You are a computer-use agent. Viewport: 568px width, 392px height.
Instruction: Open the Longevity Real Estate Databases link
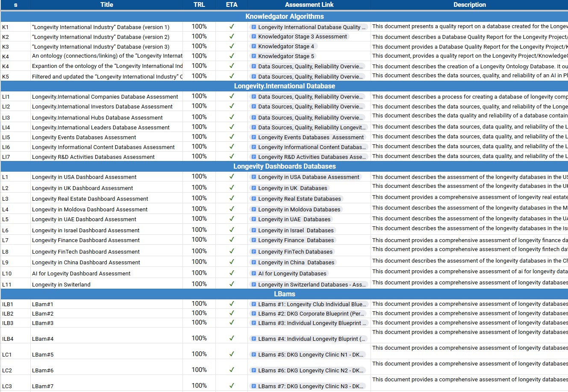coord(299,199)
